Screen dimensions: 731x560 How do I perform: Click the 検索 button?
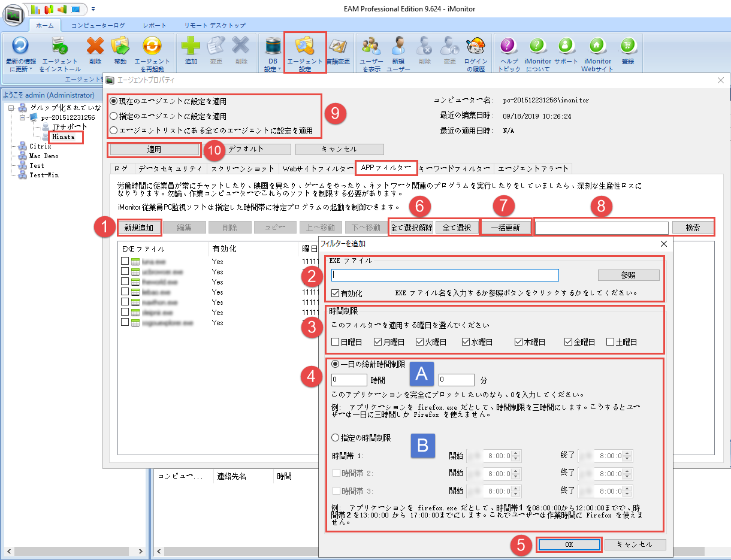pos(692,228)
